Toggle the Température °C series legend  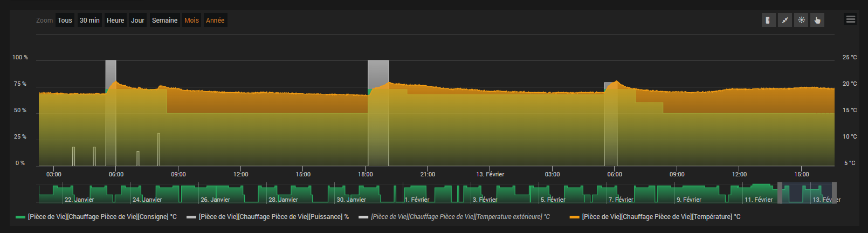coord(661,217)
